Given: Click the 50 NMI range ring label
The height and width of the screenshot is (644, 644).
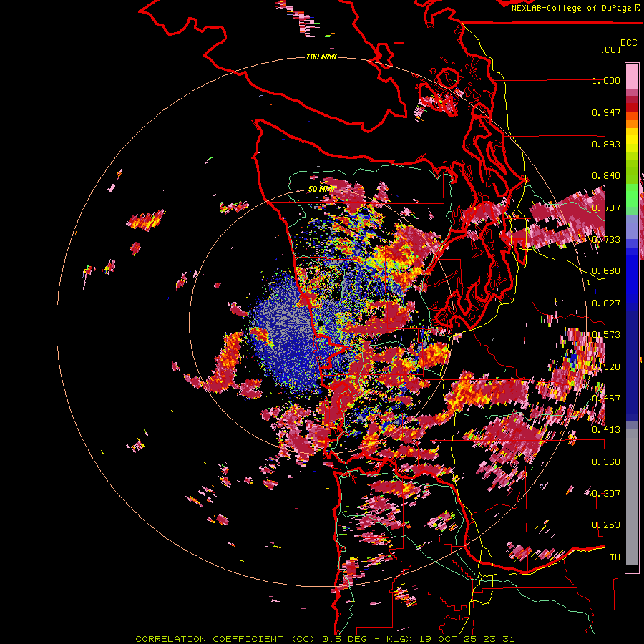Looking at the screenshot, I should [x=321, y=190].
